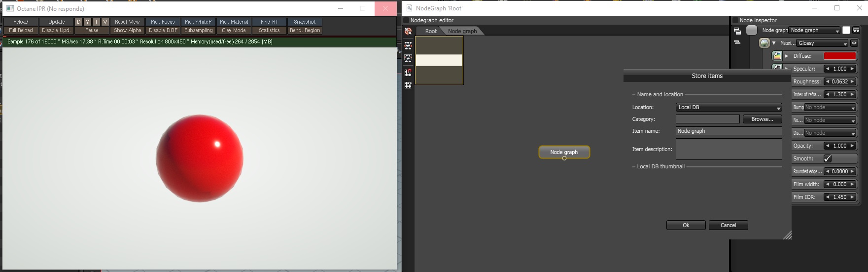Increase the Specular value with its right arrow

click(x=852, y=69)
